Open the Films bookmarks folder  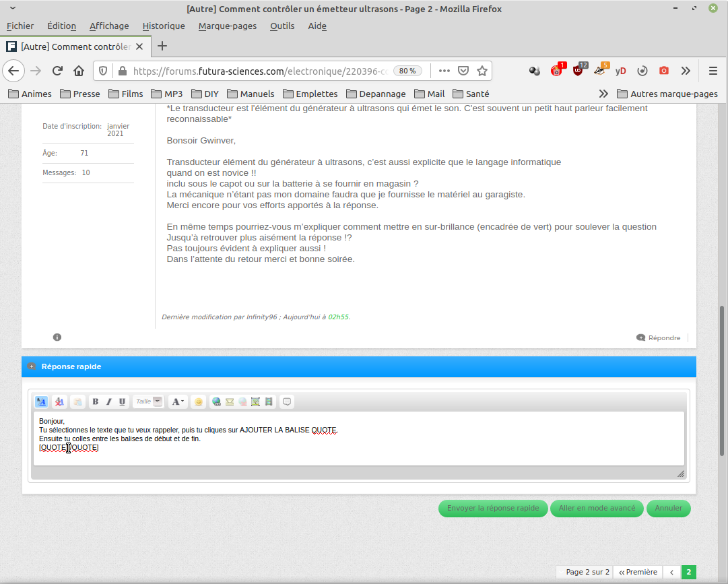[x=126, y=94]
